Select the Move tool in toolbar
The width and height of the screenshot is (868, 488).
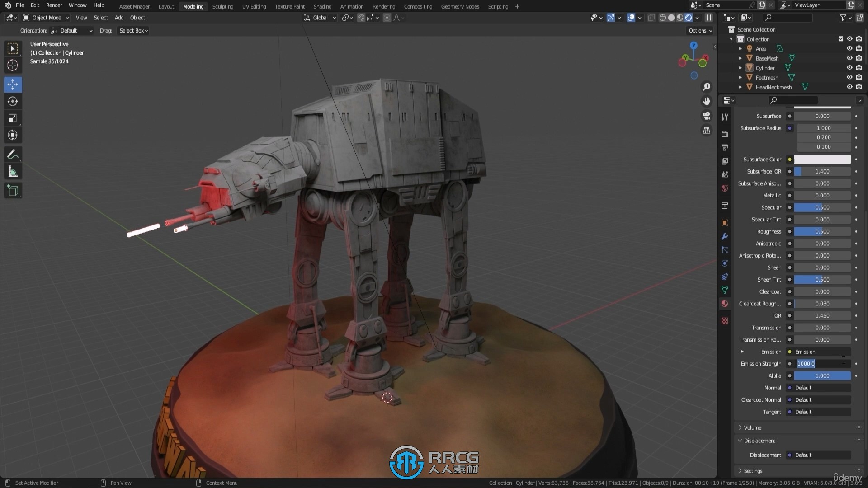pos(13,84)
